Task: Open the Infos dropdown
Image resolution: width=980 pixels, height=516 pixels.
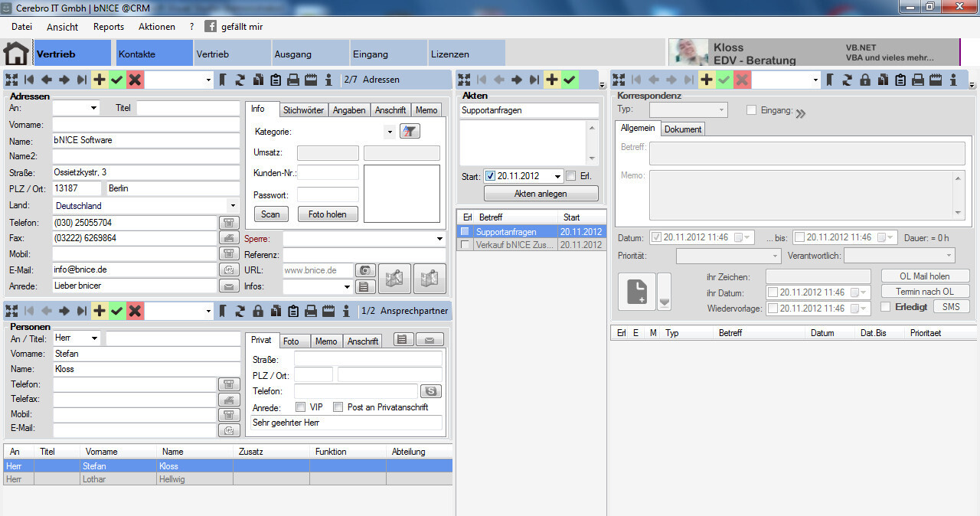Action: coord(347,287)
